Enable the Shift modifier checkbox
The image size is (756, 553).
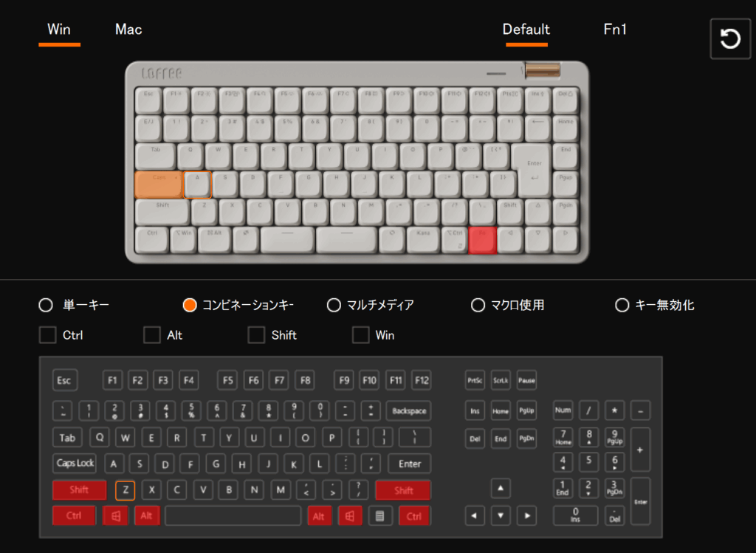coord(256,335)
